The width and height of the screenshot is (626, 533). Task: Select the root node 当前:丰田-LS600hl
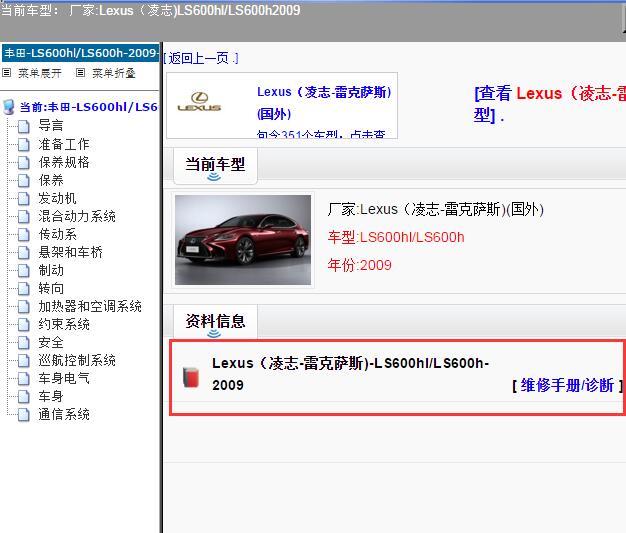click(88, 107)
